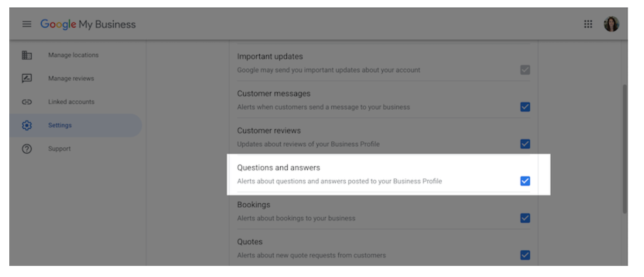644x277 pixels.
Task: Click the Linked accounts chain icon
Action: point(27,102)
